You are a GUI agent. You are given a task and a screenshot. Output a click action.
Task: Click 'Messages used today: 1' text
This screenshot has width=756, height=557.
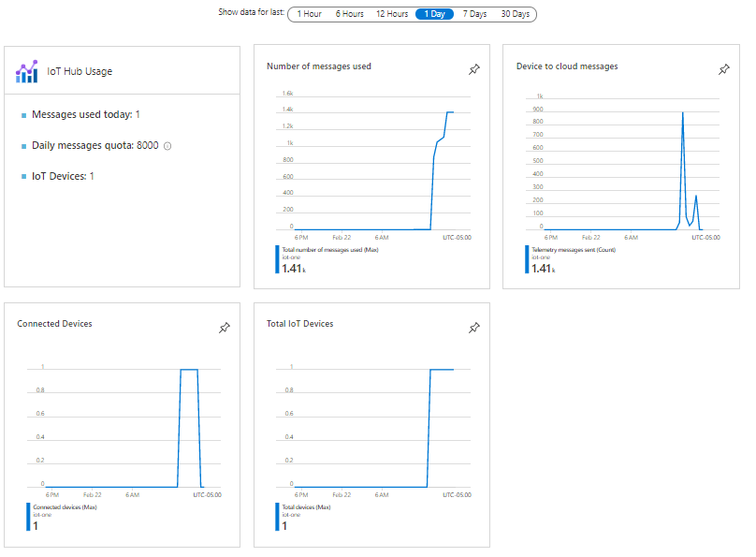[x=86, y=115]
